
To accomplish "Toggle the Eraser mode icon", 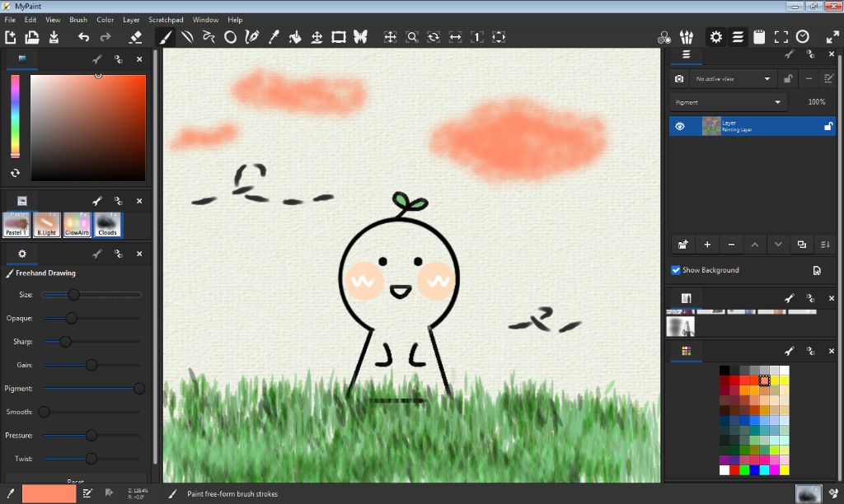I will 136,37.
